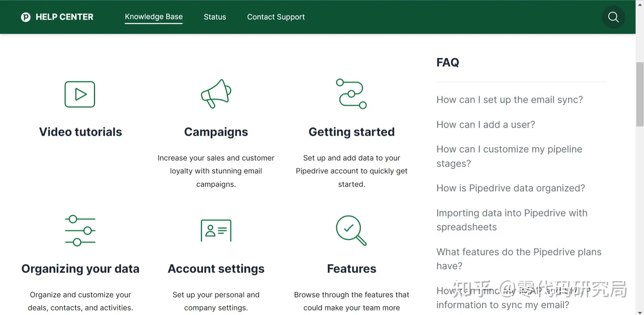This screenshot has width=644, height=315.
Task: Open FAQ about customizing pipeline stages
Action: pos(509,156)
